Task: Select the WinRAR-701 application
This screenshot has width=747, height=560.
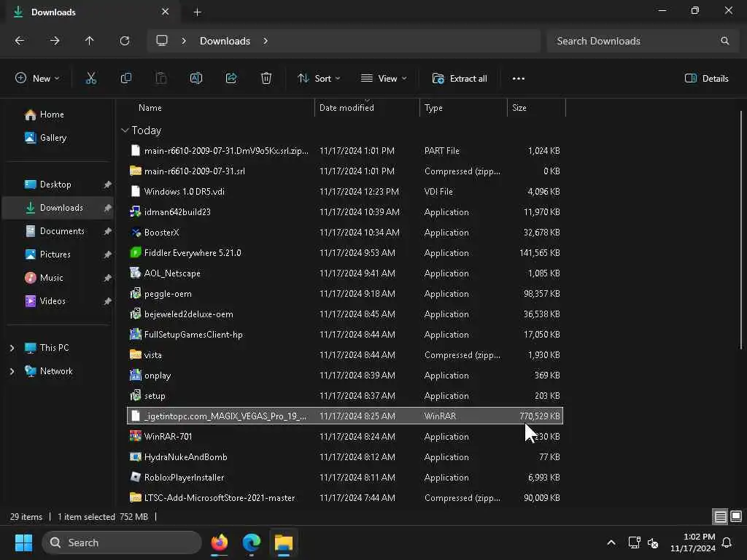Action: (x=345, y=436)
